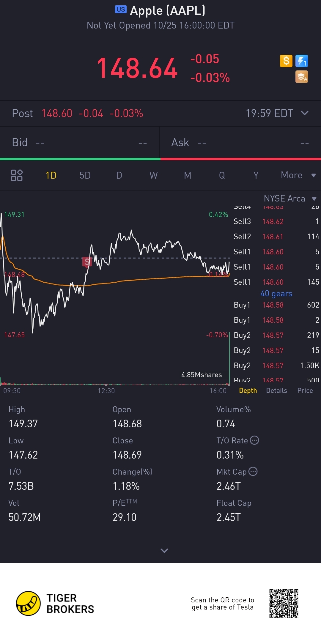Expand more stats with bottom chevron
321x644 pixels.
tap(164, 550)
